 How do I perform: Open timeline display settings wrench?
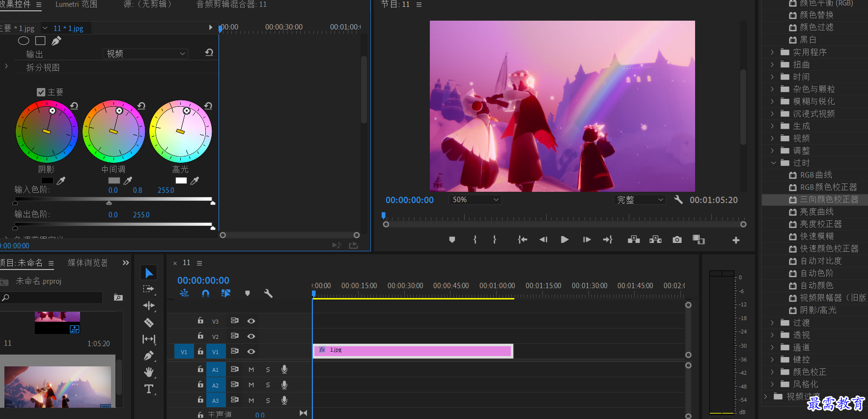click(x=268, y=294)
